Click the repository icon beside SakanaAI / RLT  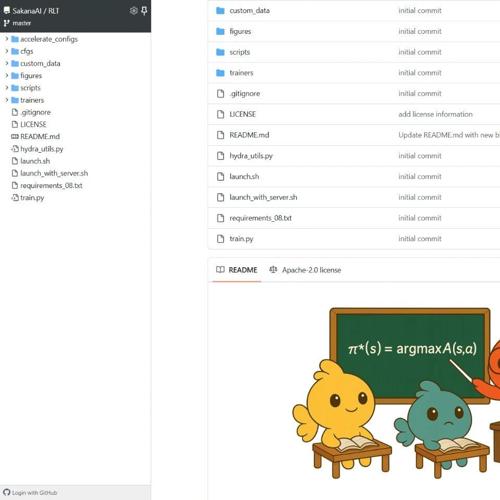[x=7, y=11]
